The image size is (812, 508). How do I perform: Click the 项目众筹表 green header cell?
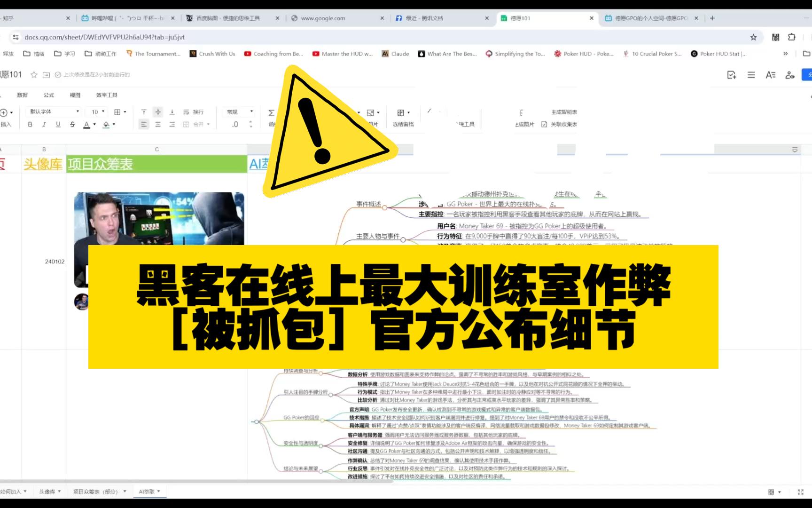pyautogui.click(x=157, y=164)
